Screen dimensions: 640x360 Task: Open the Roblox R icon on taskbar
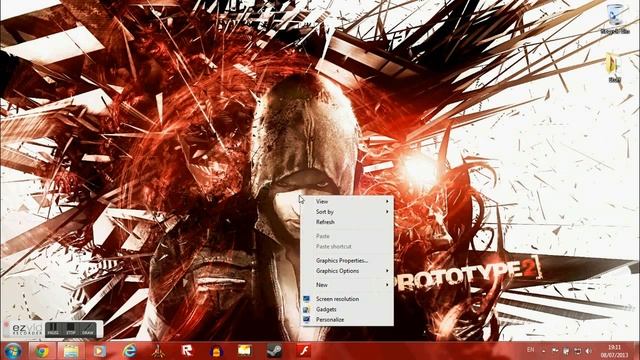pyautogui.click(x=187, y=351)
